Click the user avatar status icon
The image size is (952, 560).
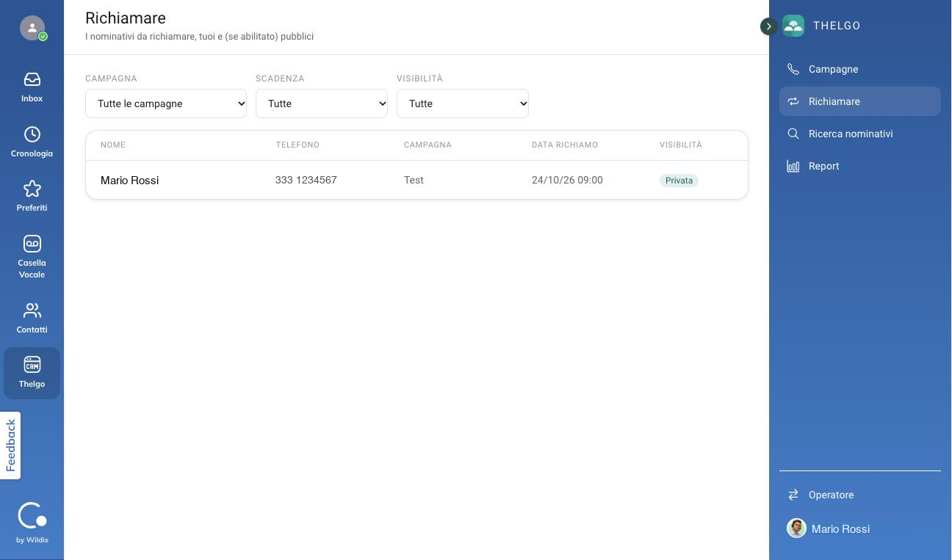click(x=32, y=28)
